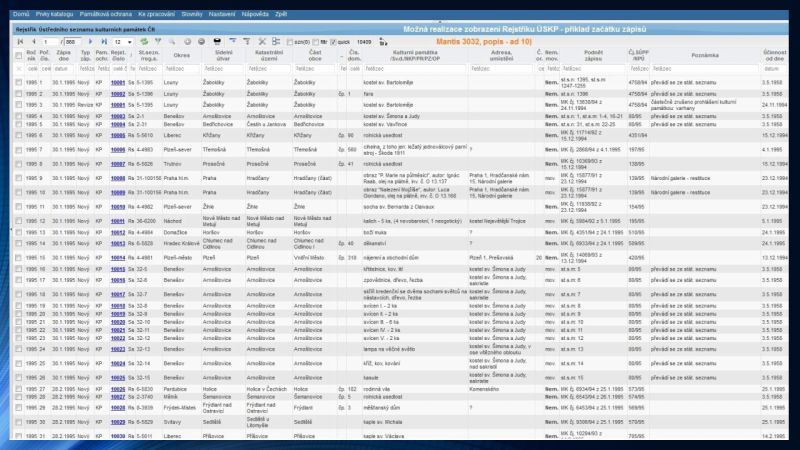Click the 'Domažlice' Okres cell
The height and width of the screenshot is (450, 800).
[175, 232]
